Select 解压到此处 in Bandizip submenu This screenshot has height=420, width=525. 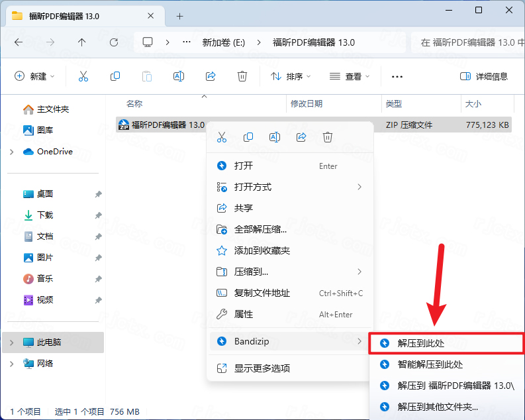click(x=446, y=343)
